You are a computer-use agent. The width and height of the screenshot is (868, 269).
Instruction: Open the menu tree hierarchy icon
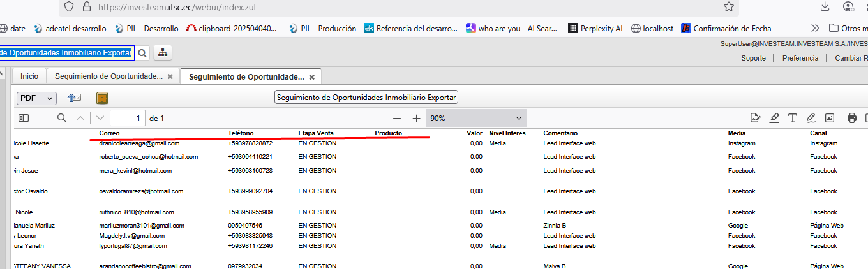pyautogui.click(x=162, y=53)
